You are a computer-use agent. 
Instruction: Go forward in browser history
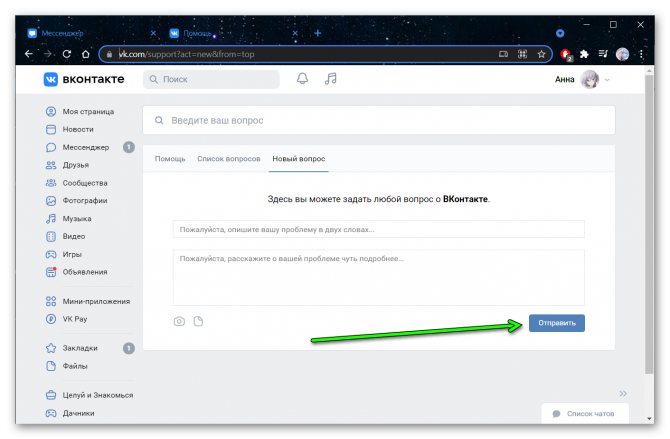pyautogui.click(x=47, y=54)
